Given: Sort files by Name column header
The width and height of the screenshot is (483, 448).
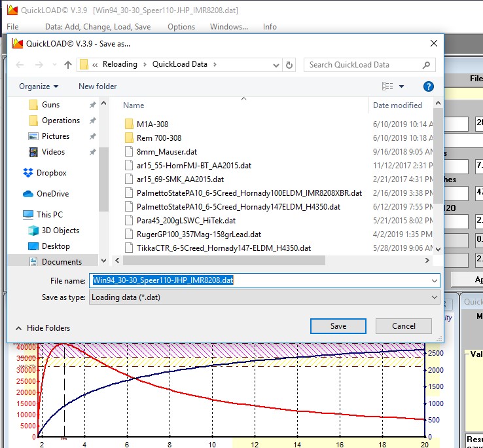Looking at the screenshot, I should pos(134,105).
